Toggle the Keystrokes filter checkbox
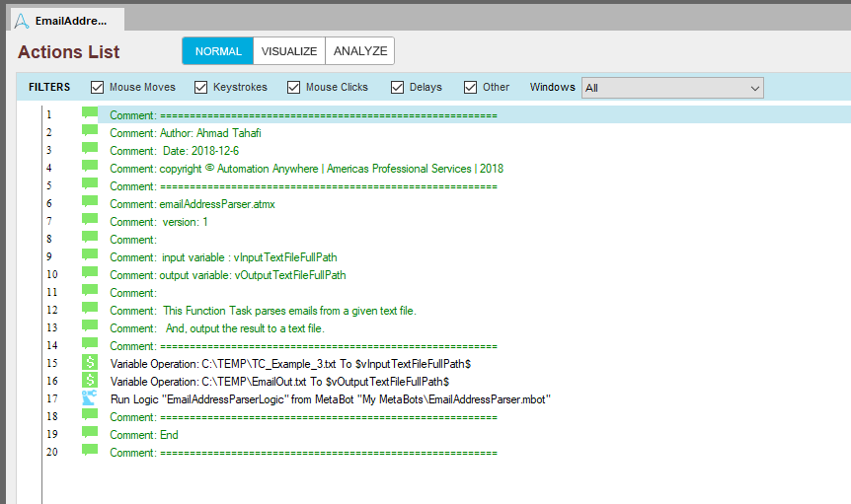The height and width of the screenshot is (504, 851). click(201, 87)
